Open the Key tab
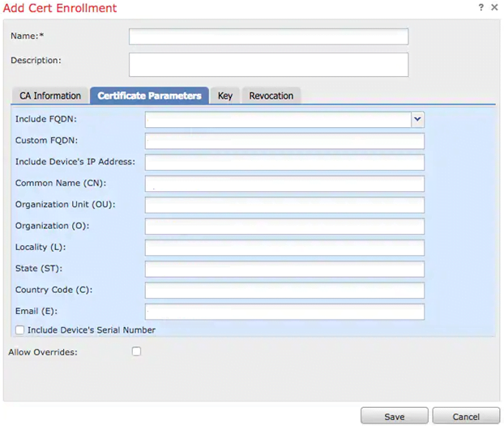The width and height of the screenshot is (504, 429). click(224, 96)
